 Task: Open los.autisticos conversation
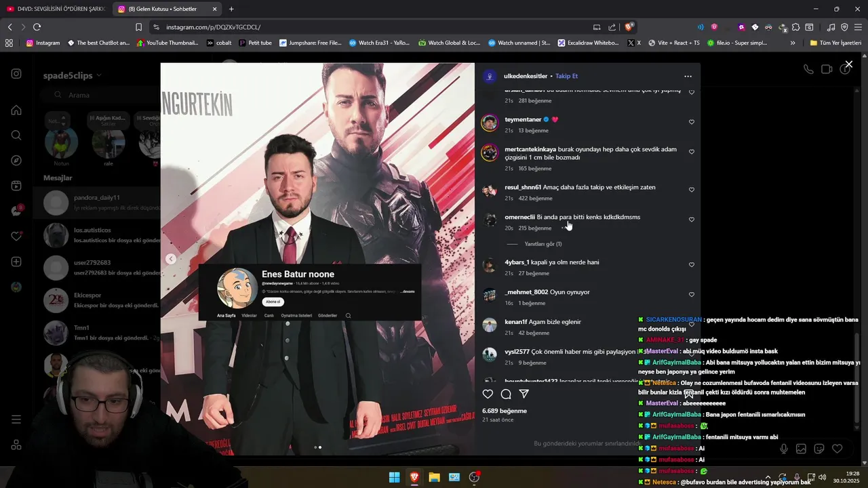(x=97, y=235)
